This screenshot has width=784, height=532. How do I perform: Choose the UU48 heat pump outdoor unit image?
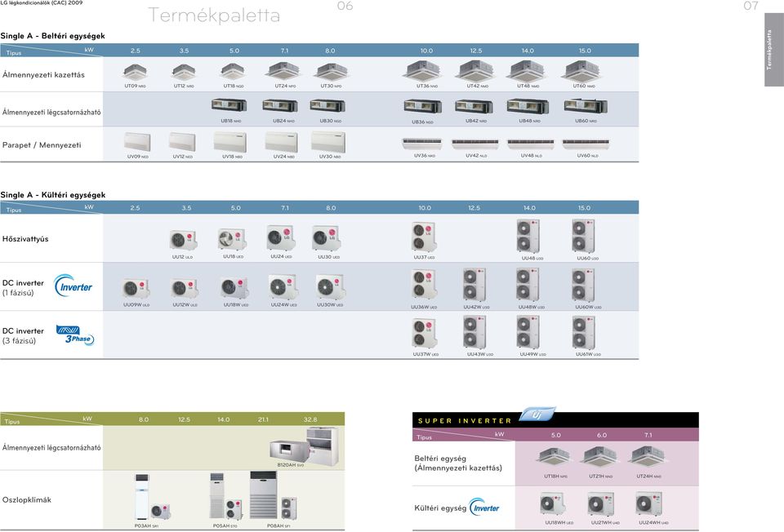pos(528,237)
